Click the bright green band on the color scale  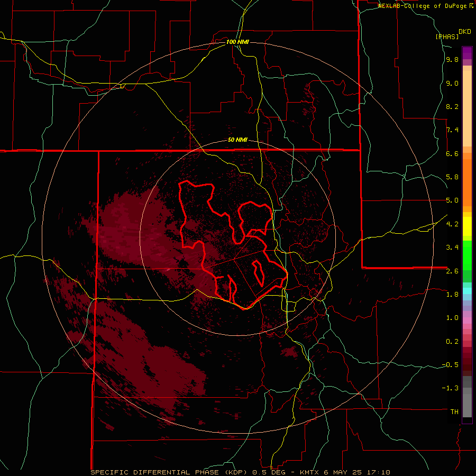[467, 255]
